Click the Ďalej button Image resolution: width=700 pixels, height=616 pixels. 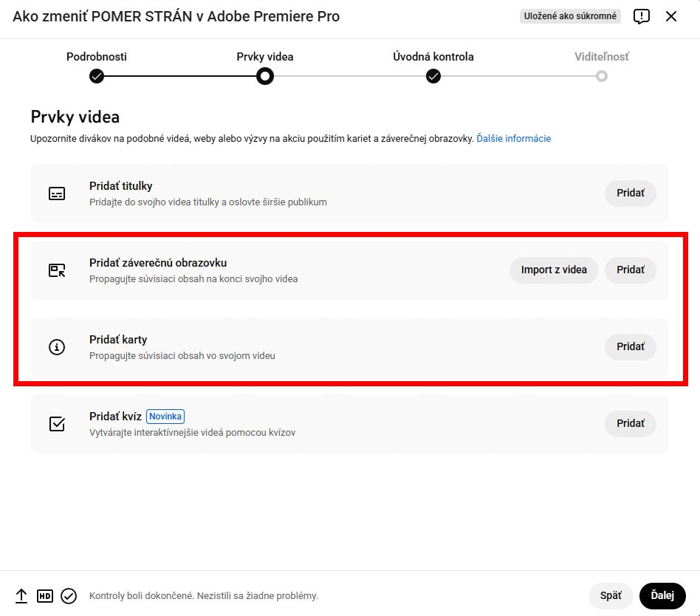[662, 596]
